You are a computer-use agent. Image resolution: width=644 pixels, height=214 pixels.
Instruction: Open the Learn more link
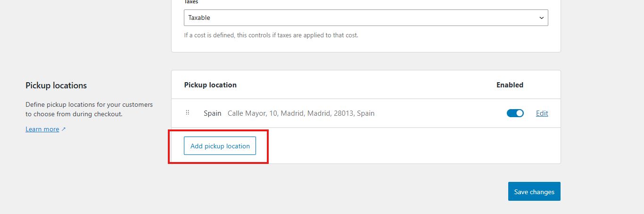coord(42,129)
